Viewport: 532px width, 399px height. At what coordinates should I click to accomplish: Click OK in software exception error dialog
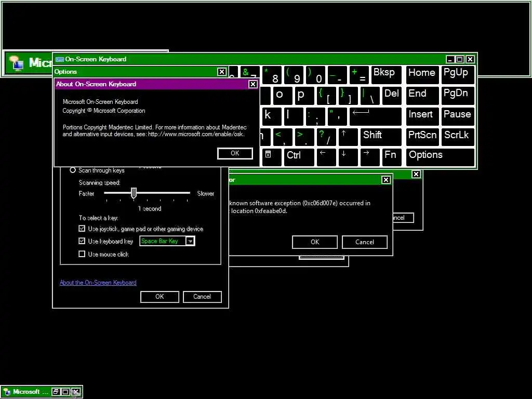315,242
